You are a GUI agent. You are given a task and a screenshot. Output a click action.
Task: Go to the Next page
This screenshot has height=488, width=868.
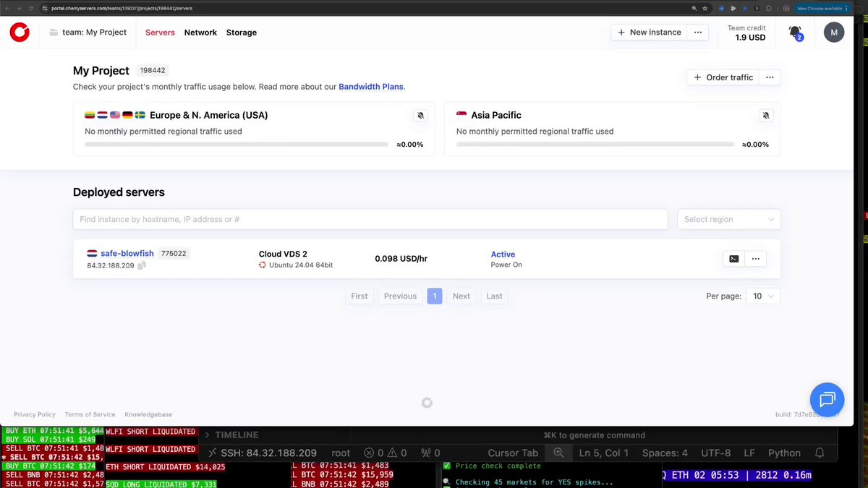tap(461, 296)
